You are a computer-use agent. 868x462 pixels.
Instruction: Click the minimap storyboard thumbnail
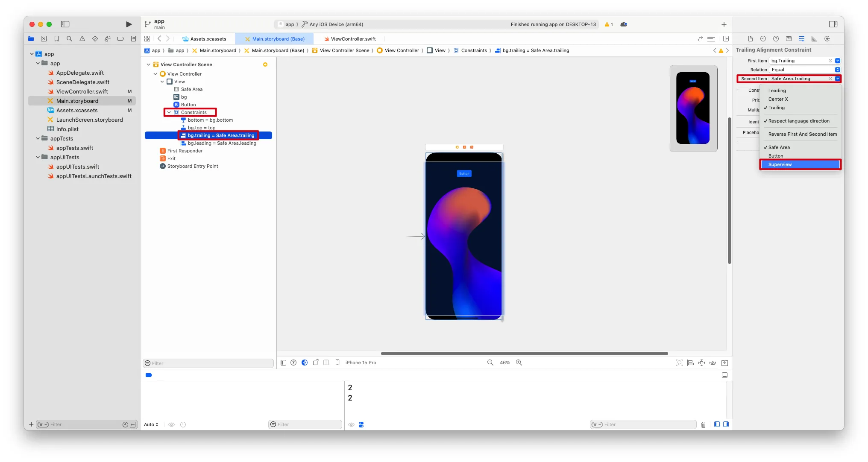click(692, 108)
